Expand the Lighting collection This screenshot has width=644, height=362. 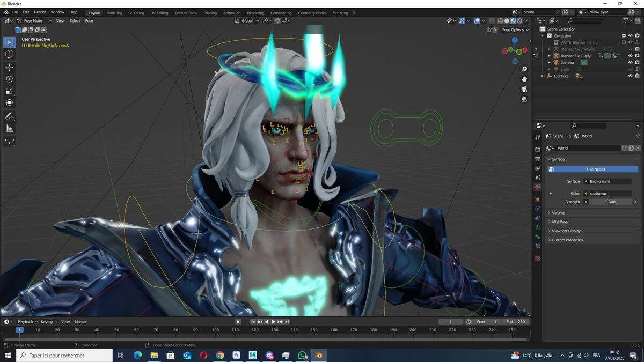pos(543,76)
